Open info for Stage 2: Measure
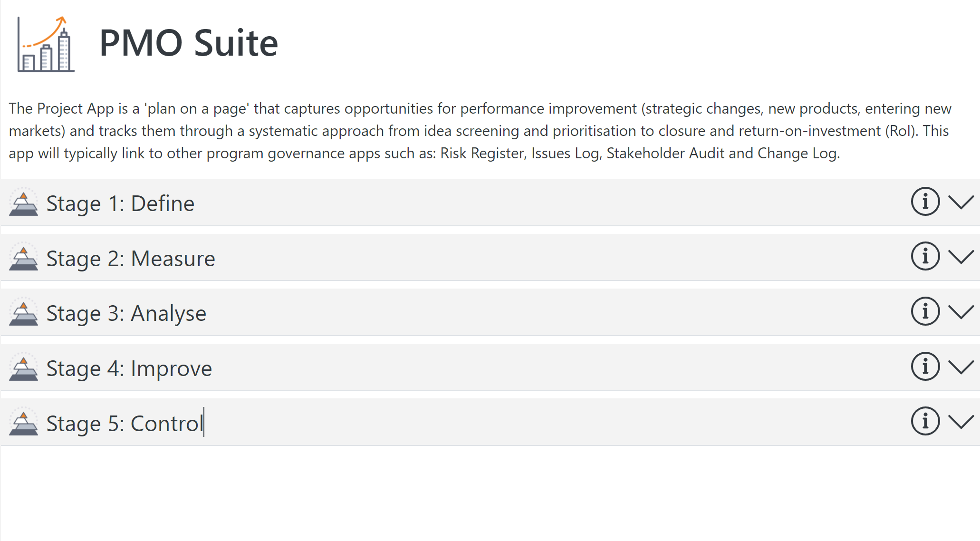 925,256
